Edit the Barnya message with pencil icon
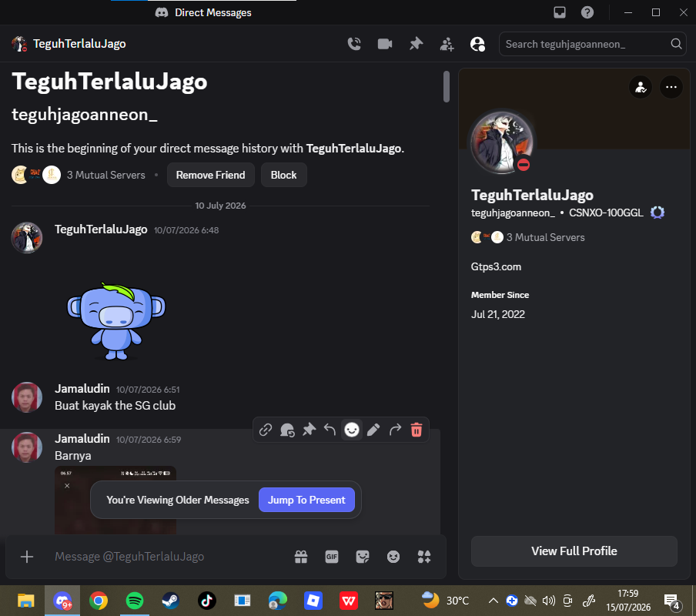 373,430
